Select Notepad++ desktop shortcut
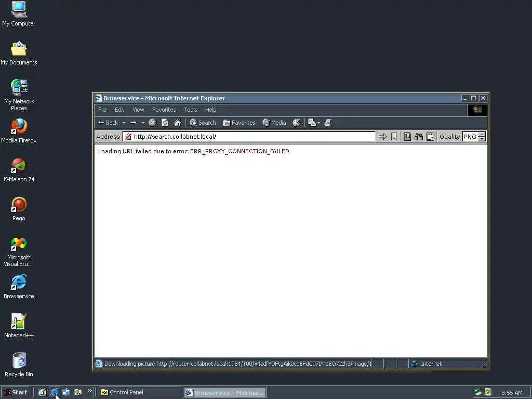 pyautogui.click(x=19, y=326)
